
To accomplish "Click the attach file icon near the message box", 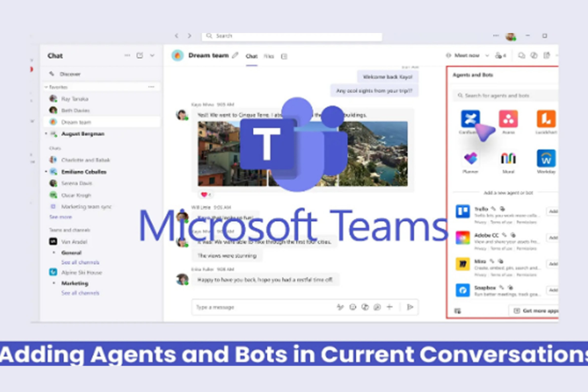I will [x=378, y=307].
